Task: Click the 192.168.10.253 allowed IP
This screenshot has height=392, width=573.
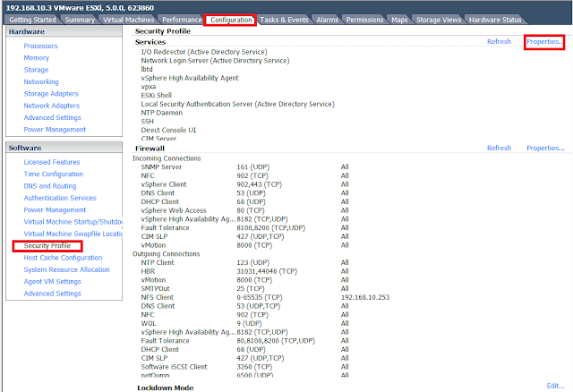Action: pos(365,297)
